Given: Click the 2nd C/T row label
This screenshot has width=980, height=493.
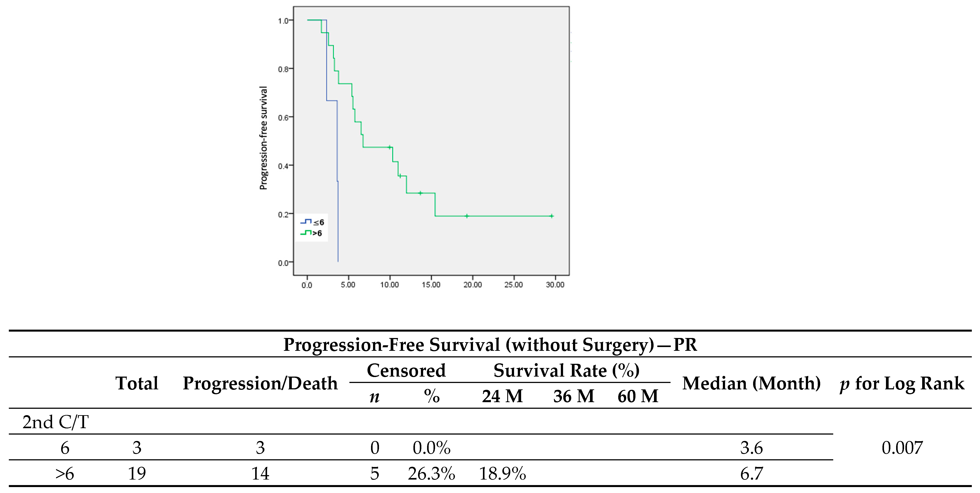Looking at the screenshot, I should (x=56, y=422).
